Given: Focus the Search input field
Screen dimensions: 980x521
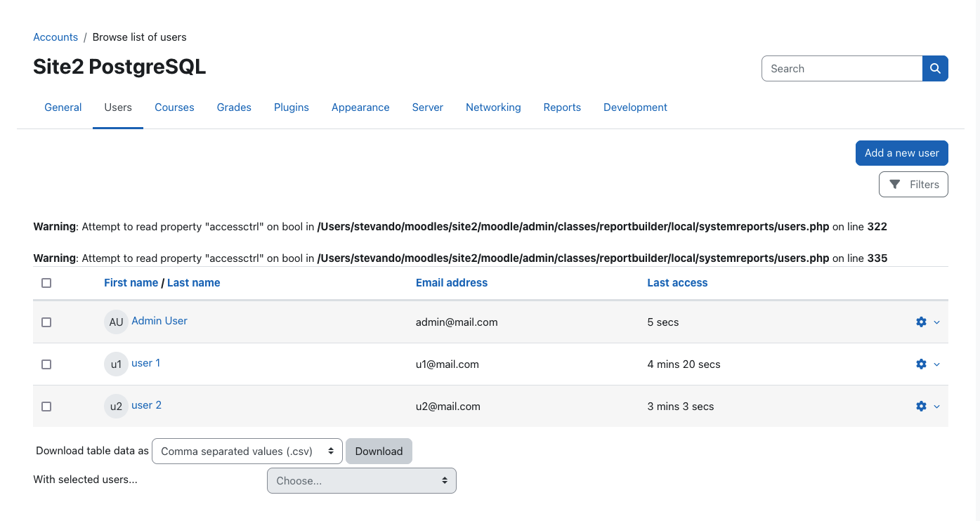Looking at the screenshot, I should tap(842, 69).
